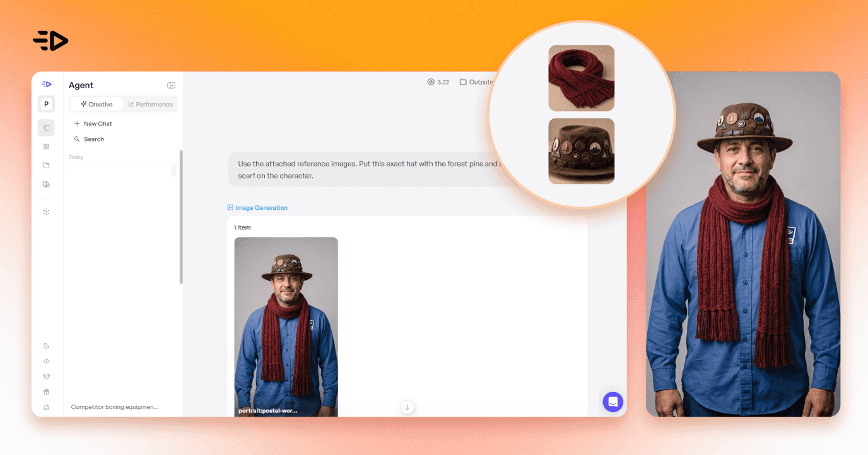Viewport: 868px width, 455px height.
Task: Click Search in the Agent panel
Action: (89, 139)
